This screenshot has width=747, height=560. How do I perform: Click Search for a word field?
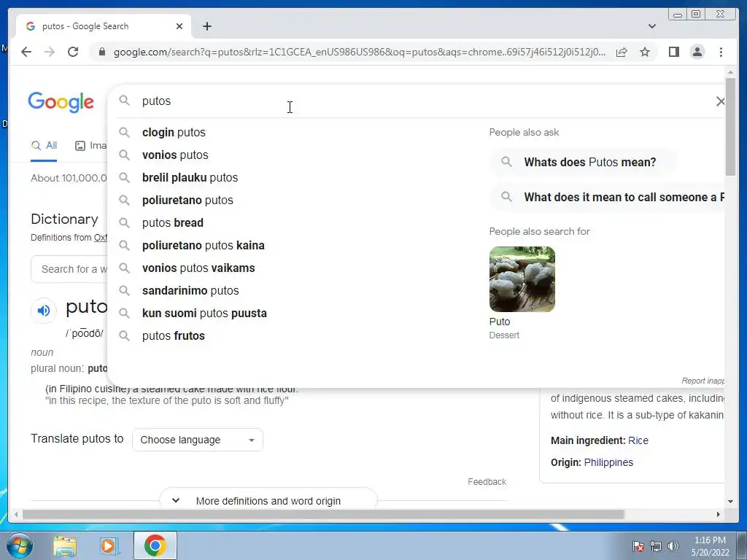click(x=69, y=269)
